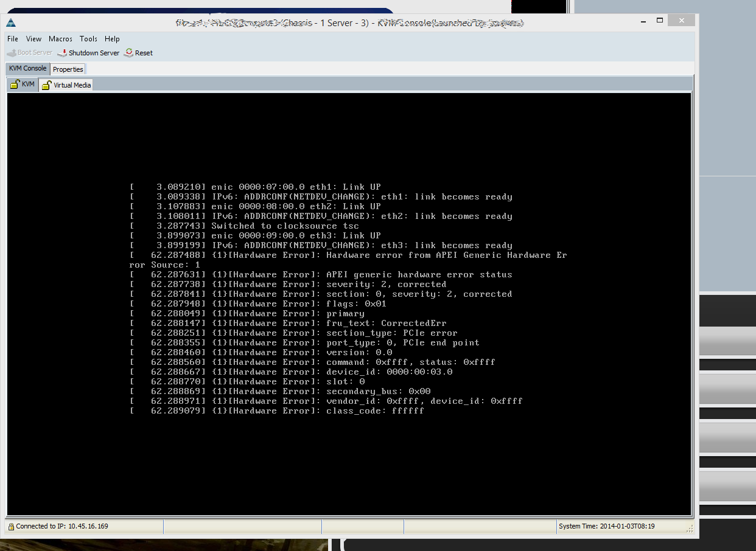Click the severity: 2, corrected line
This screenshot has width=756, height=551.
(288, 284)
